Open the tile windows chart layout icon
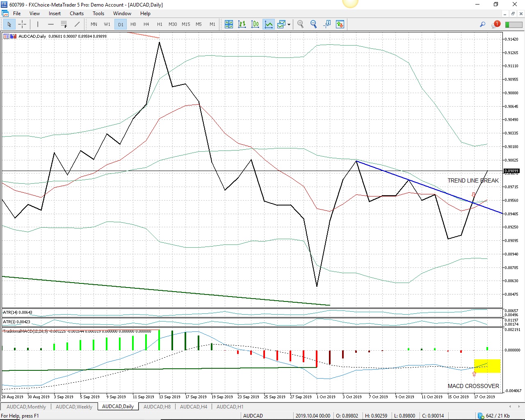 pyautogui.click(x=229, y=24)
